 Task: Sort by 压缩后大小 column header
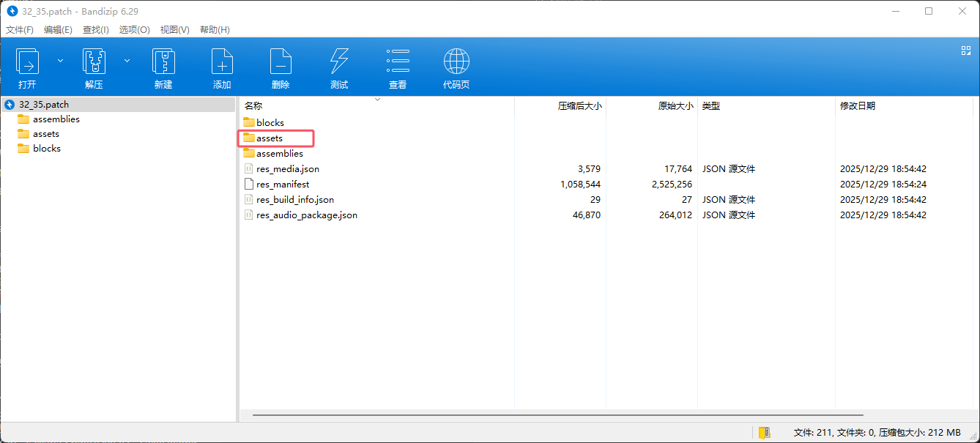pyautogui.click(x=560, y=106)
